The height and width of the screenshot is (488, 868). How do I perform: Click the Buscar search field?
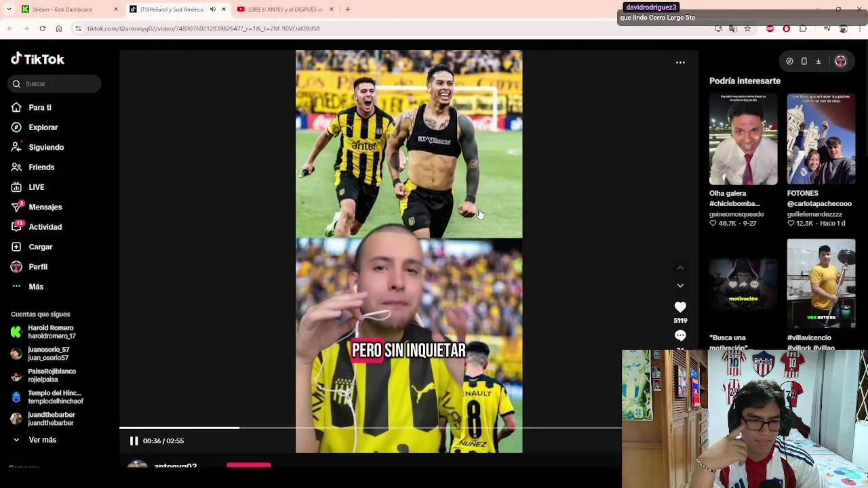coord(56,84)
